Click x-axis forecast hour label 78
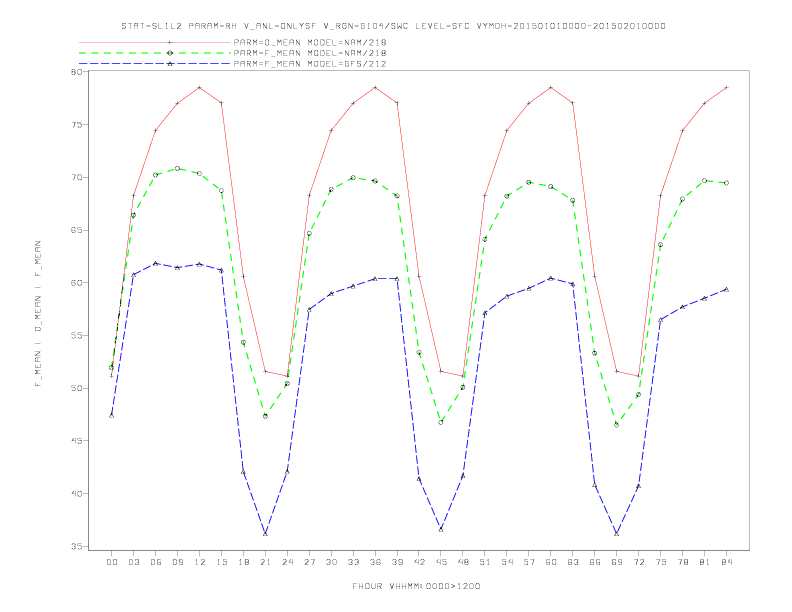Viewport: 792px width, 612px height. coord(683,562)
